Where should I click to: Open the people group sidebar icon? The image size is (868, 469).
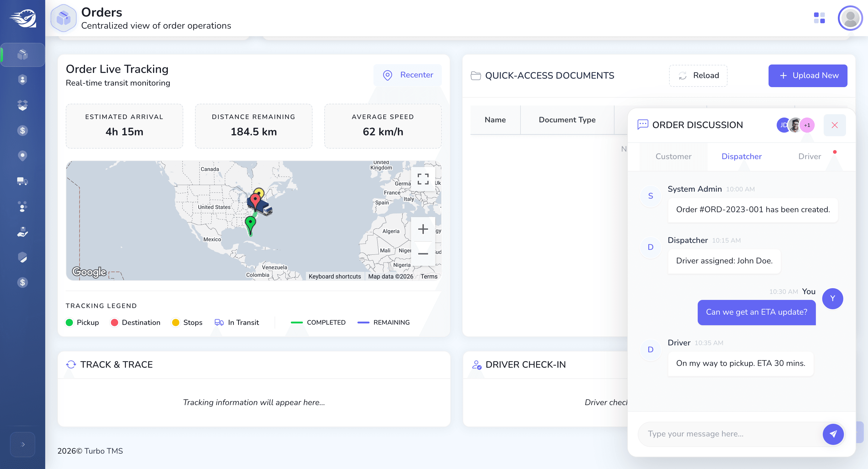pyautogui.click(x=23, y=206)
